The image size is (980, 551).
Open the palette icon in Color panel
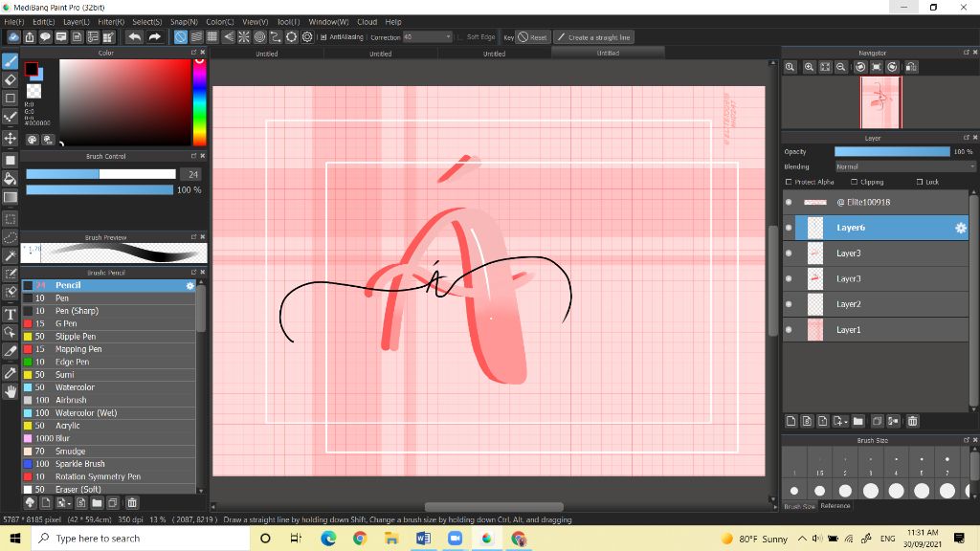click(32, 140)
